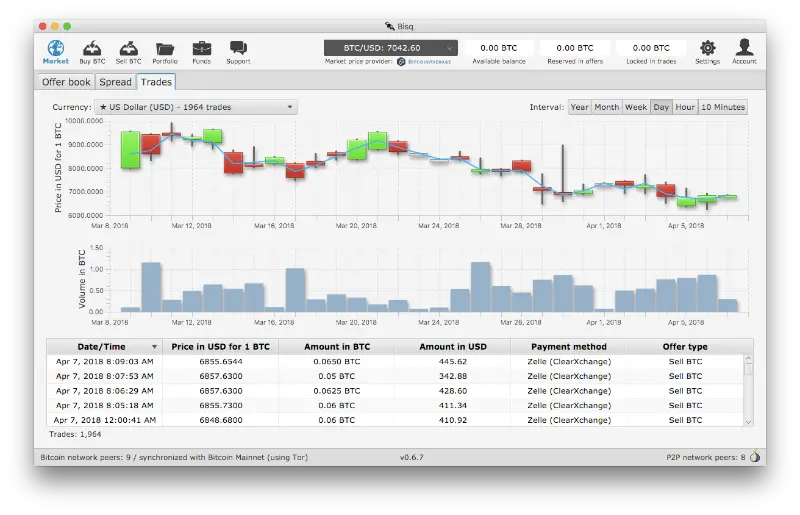Sort by Price in USD for 1 BTC

point(220,347)
